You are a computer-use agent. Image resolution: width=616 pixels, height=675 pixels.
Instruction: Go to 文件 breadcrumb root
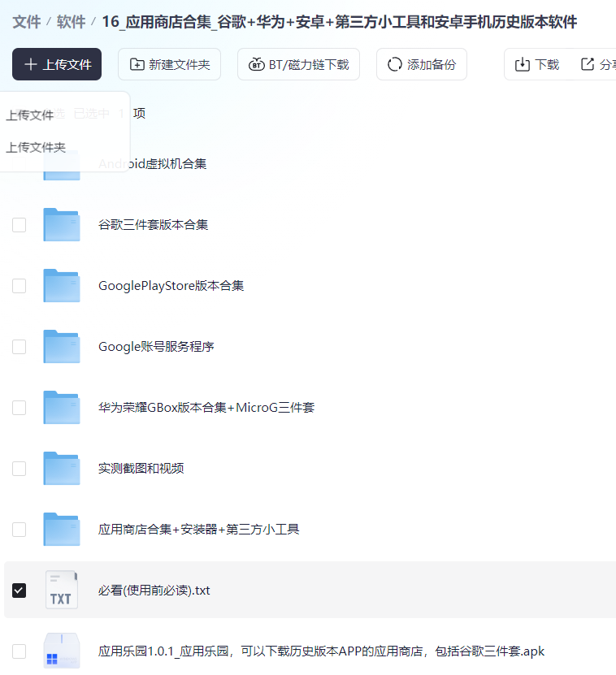click(27, 22)
